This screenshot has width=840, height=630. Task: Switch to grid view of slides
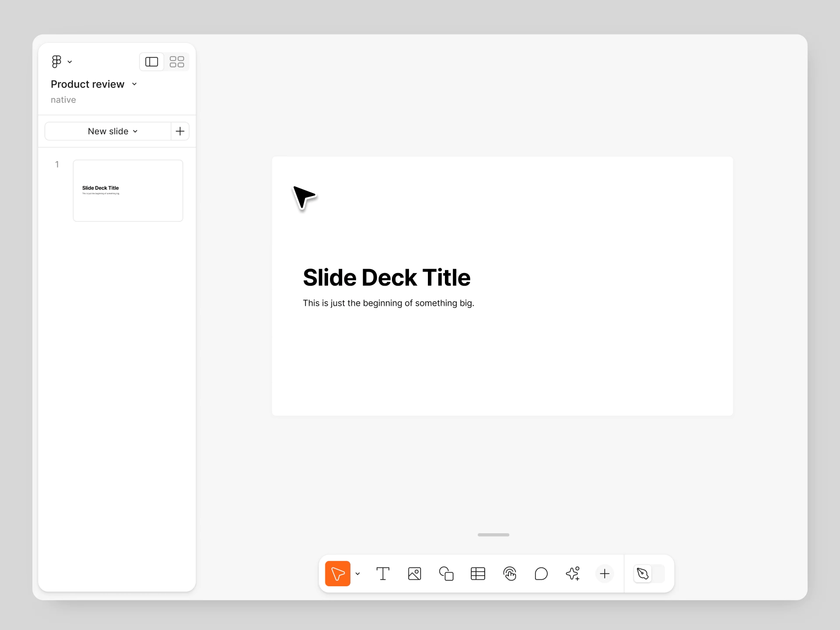177,62
